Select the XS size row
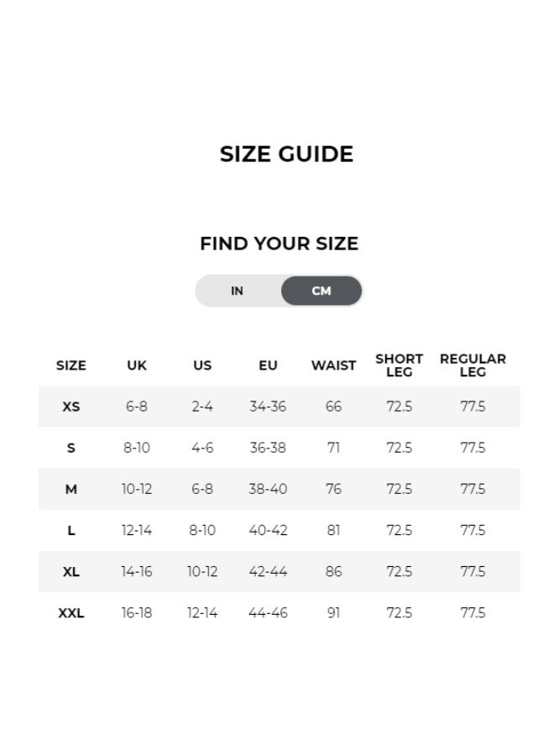The height and width of the screenshot is (756, 554). pyautogui.click(x=71, y=406)
